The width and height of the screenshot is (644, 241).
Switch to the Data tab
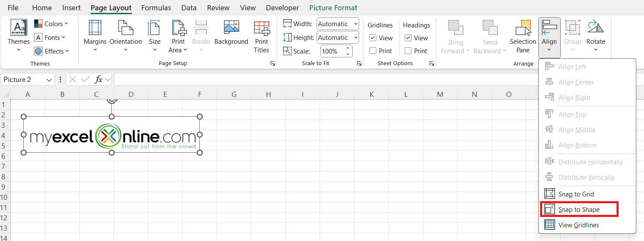189,8
